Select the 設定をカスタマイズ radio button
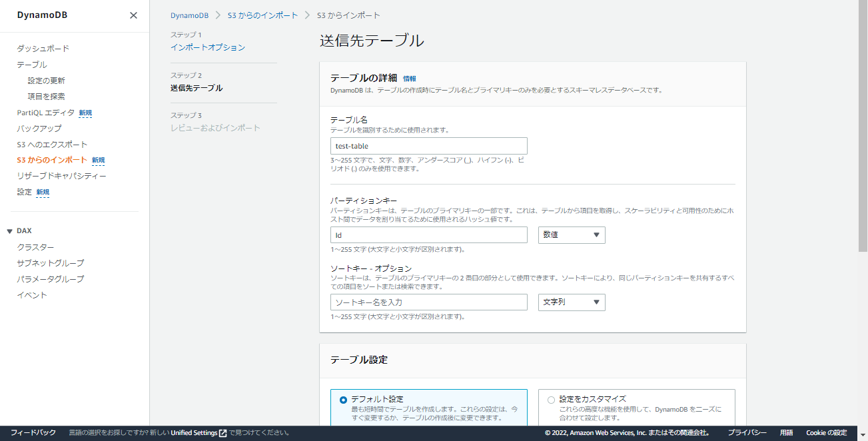The height and width of the screenshot is (441, 868). [x=551, y=399]
